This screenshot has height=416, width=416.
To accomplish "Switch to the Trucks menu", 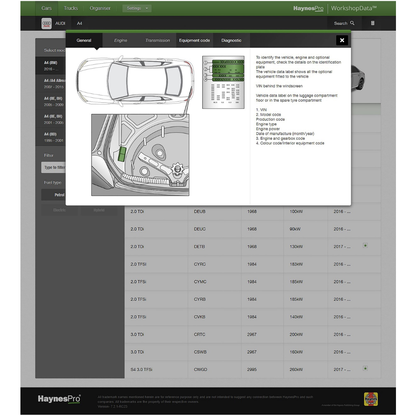I will 71,8.
